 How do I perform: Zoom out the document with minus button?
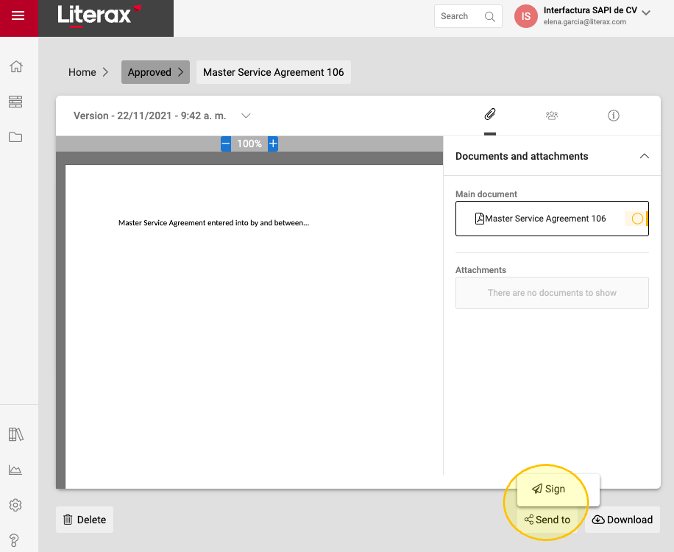click(226, 144)
